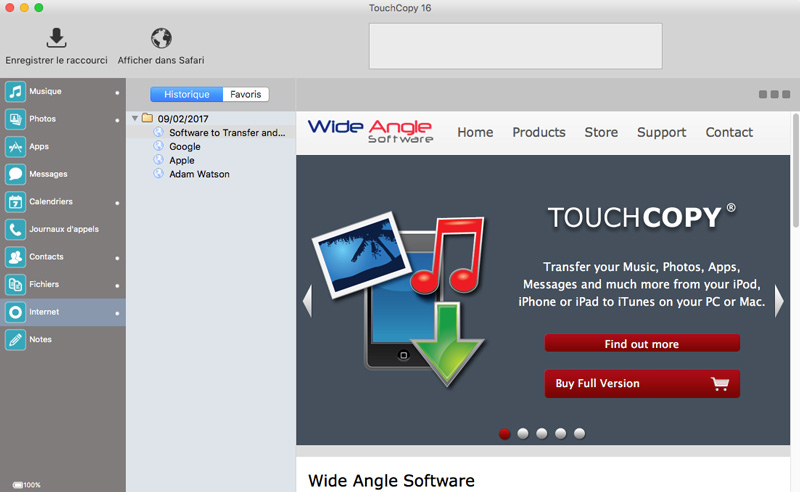This screenshot has height=492, width=800.
Task: Open Store in the website navigation
Action: (601, 132)
